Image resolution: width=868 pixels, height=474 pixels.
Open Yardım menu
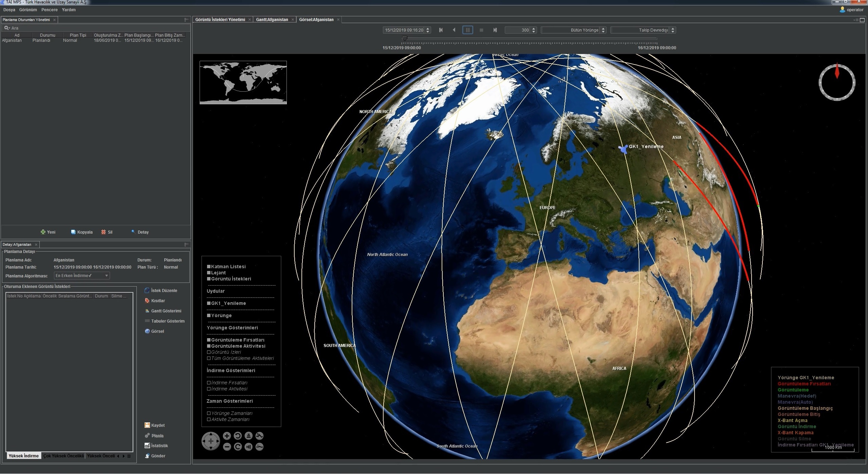[69, 10]
